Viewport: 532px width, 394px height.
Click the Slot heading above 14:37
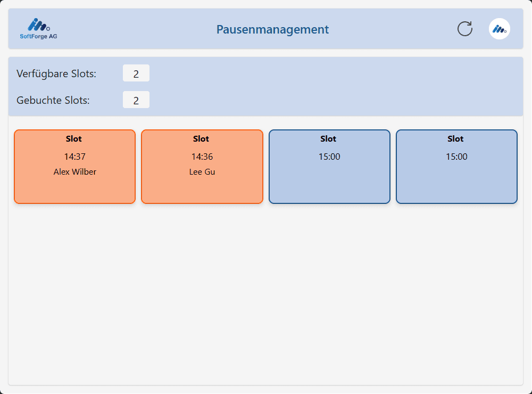pyautogui.click(x=73, y=139)
